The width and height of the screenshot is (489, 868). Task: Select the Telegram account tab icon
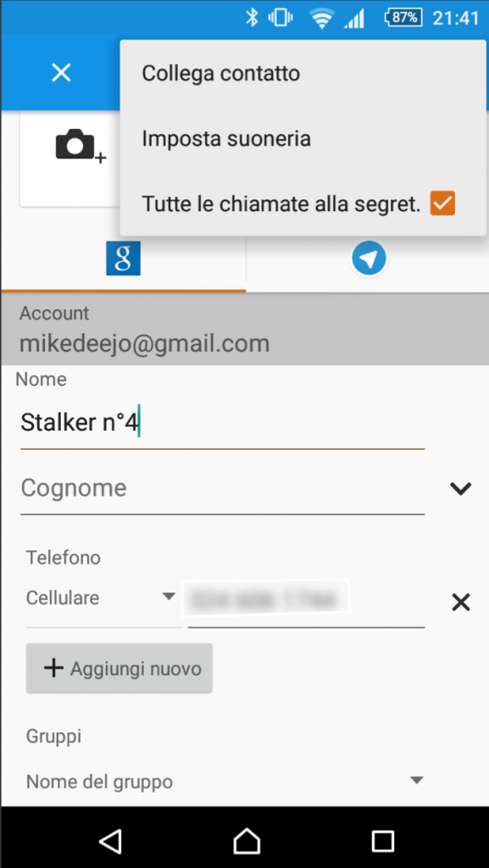click(x=368, y=258)
